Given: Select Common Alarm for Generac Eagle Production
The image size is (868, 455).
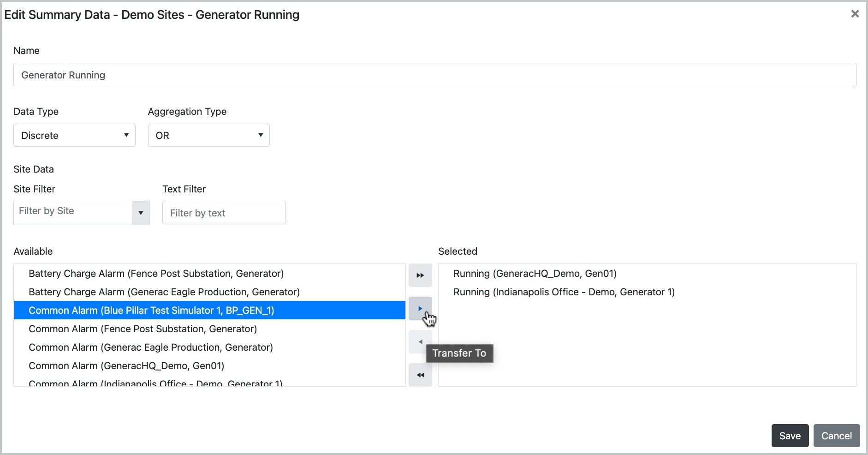Looking at the screenshot, I should click(x=150, y=347).
